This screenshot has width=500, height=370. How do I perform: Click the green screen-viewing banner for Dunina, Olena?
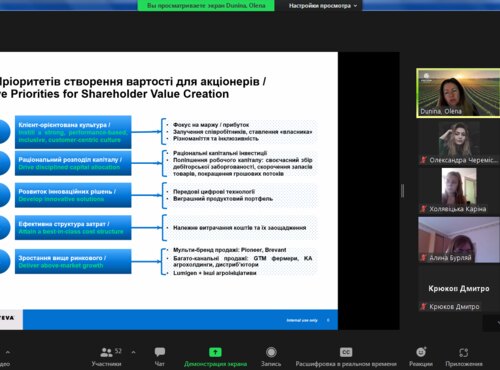[206, 6]
